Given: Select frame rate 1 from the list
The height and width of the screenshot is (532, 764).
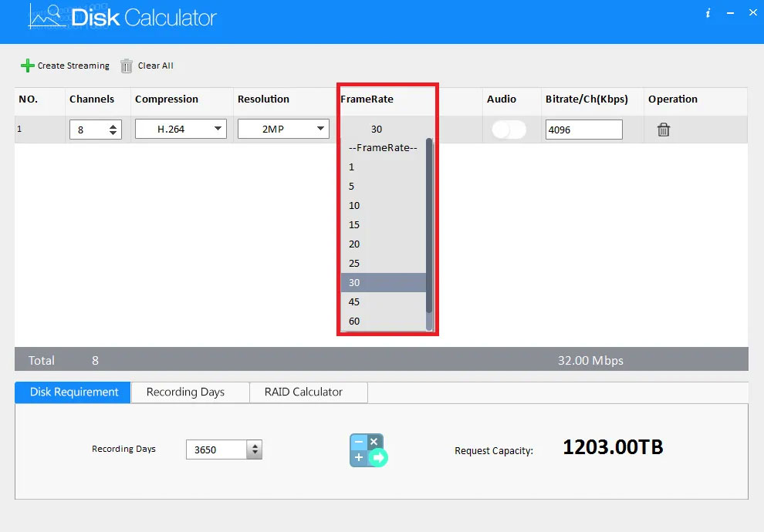Looking at the screenshot, I should (x=384, y=167).
